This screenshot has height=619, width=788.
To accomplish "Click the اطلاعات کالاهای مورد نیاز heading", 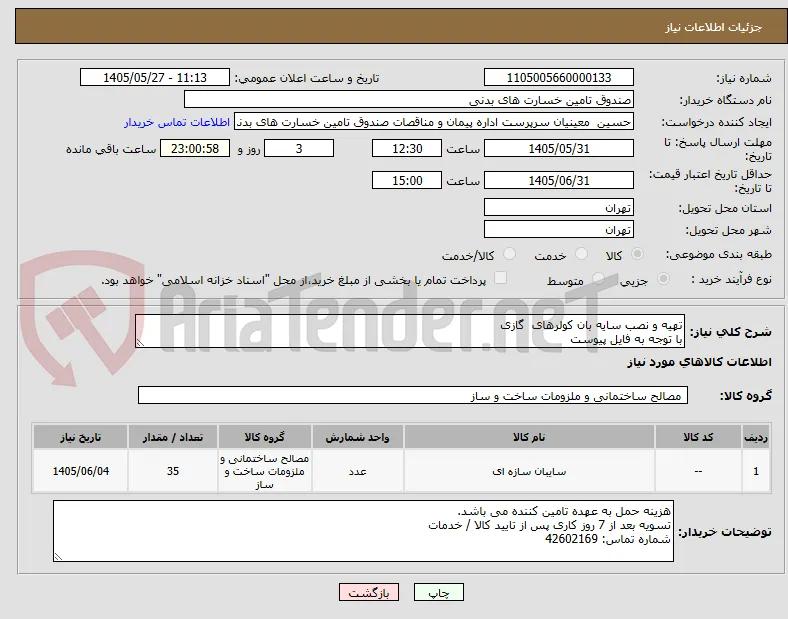I will 699,362.
